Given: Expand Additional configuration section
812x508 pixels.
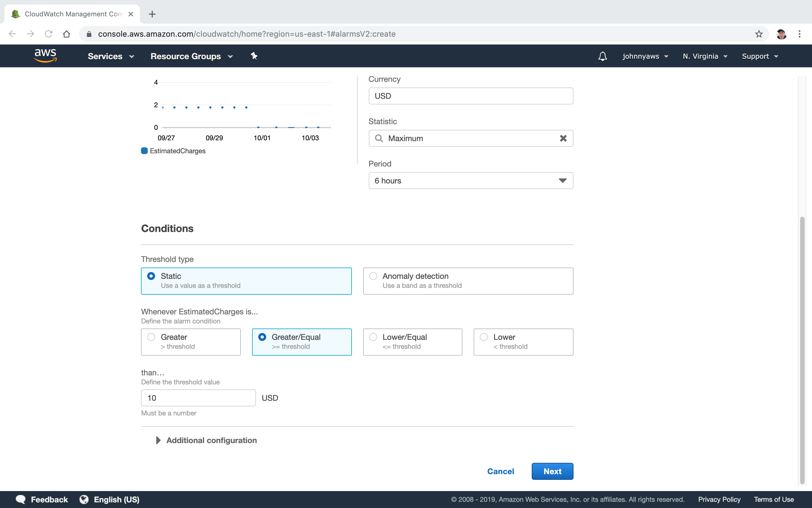Looking at the screenshot, I should (x=206, y=440).
